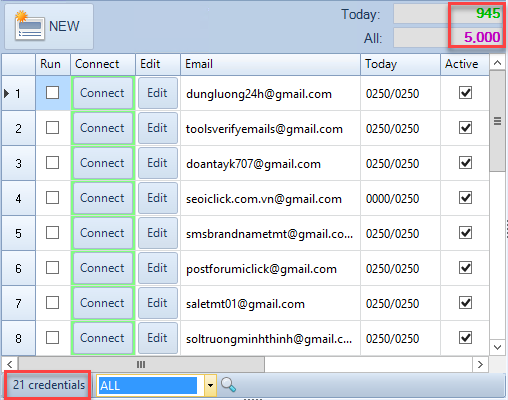Click the Edit column header

158,64
